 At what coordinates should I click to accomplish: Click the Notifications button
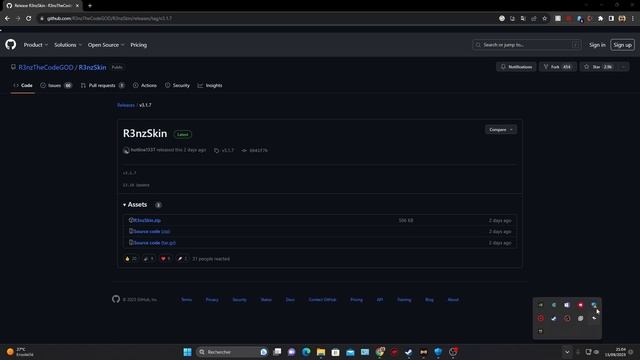click(516, 67)
